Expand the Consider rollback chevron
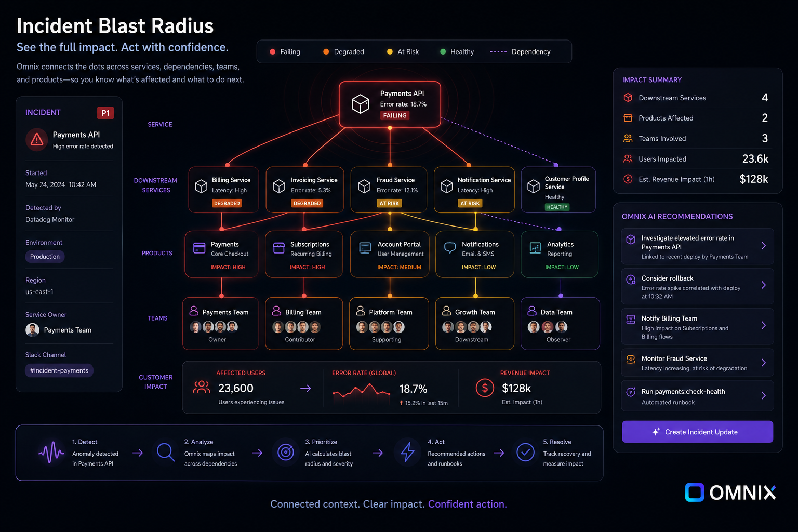Viewport: 798px width, 532px height. point(763,285)
